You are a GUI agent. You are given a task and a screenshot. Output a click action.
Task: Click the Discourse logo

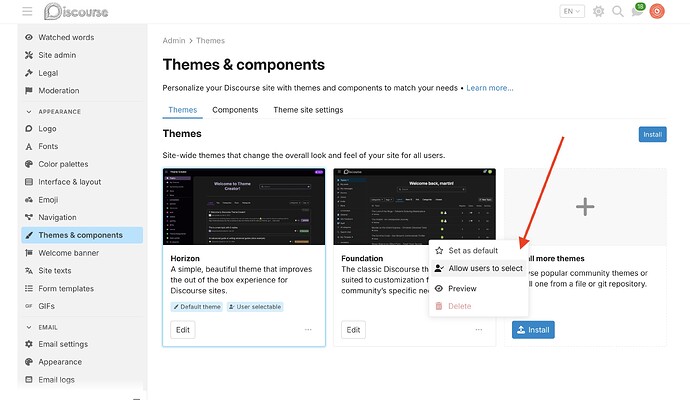(76, 11)
